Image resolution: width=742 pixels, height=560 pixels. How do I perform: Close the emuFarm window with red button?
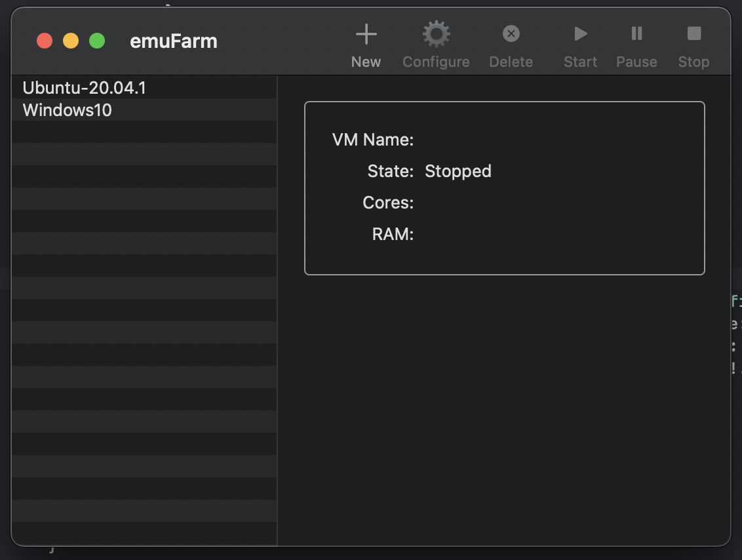(x=45, y=41)
